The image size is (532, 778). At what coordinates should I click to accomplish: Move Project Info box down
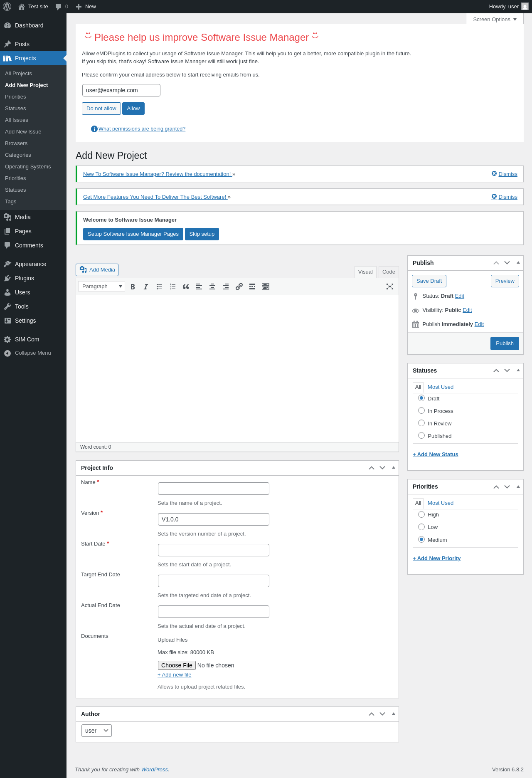point(382,468)
